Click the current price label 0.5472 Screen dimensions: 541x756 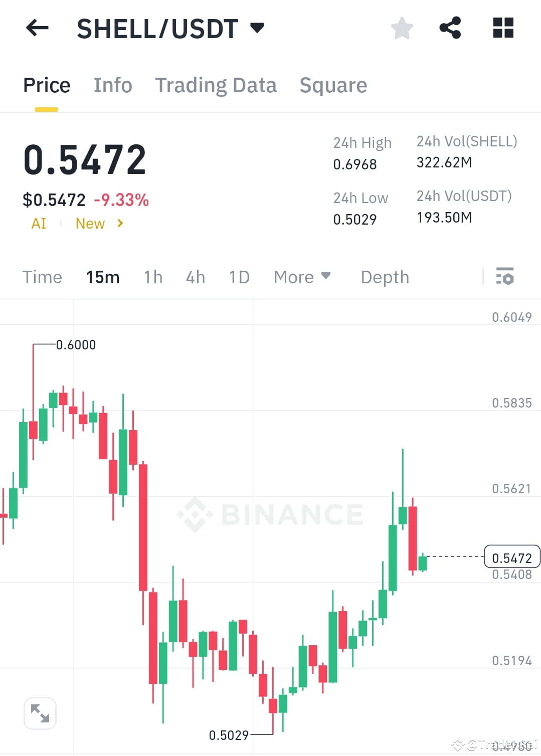pyautogui.click(x=511, y=556)
